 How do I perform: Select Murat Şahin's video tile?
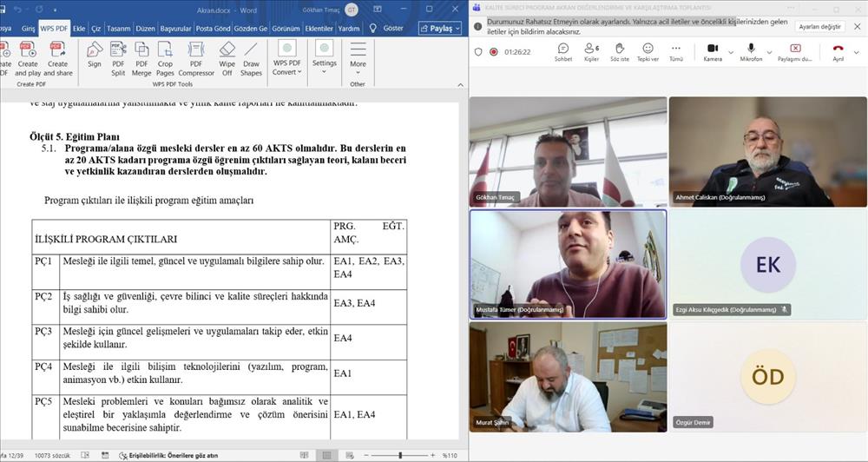tap(568, 377)
